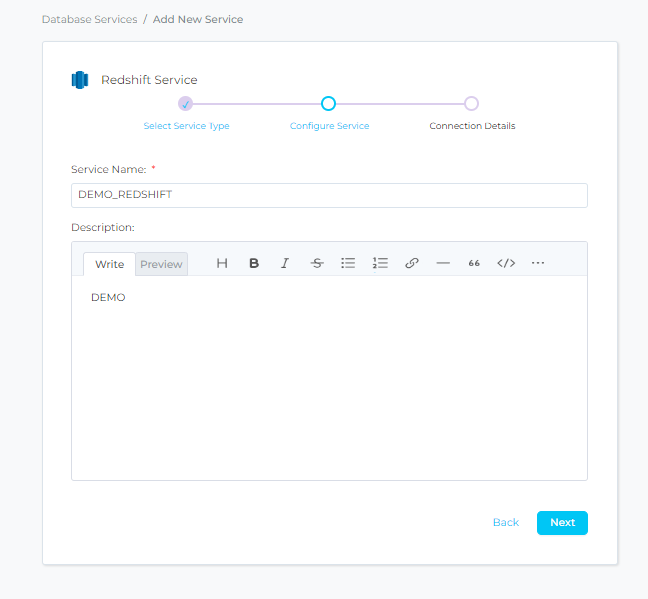Insert an unordered bullet list
The width and height of the screenshot is (648, 599).
pyautogui.click(x=348, y=263)
